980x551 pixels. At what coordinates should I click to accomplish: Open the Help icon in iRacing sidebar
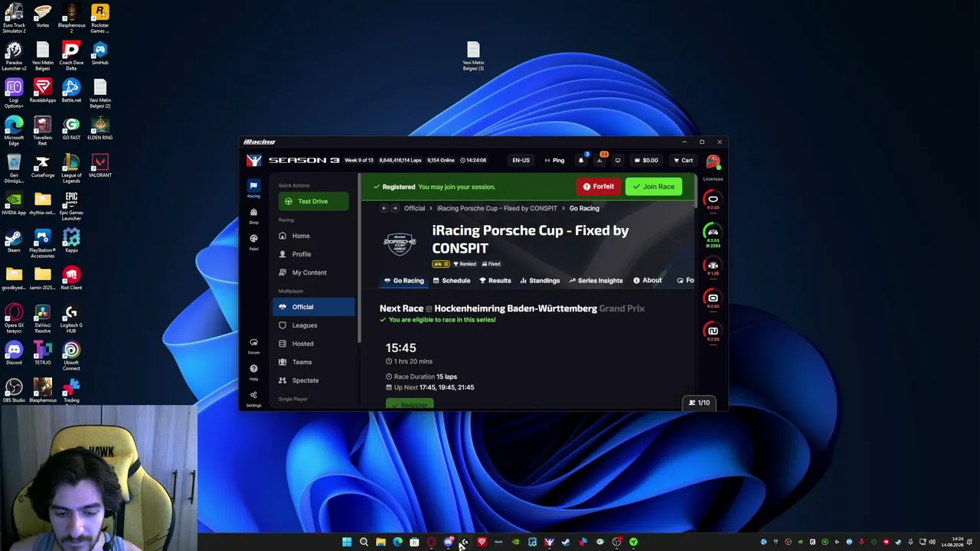[x=253, y=372]
